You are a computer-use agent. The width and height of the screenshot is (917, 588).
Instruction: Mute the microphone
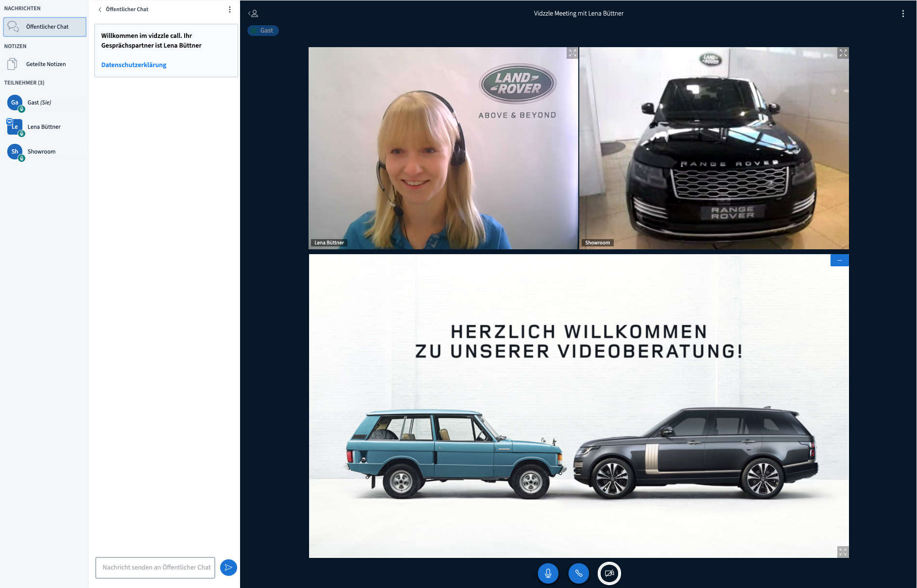(548, 573)
